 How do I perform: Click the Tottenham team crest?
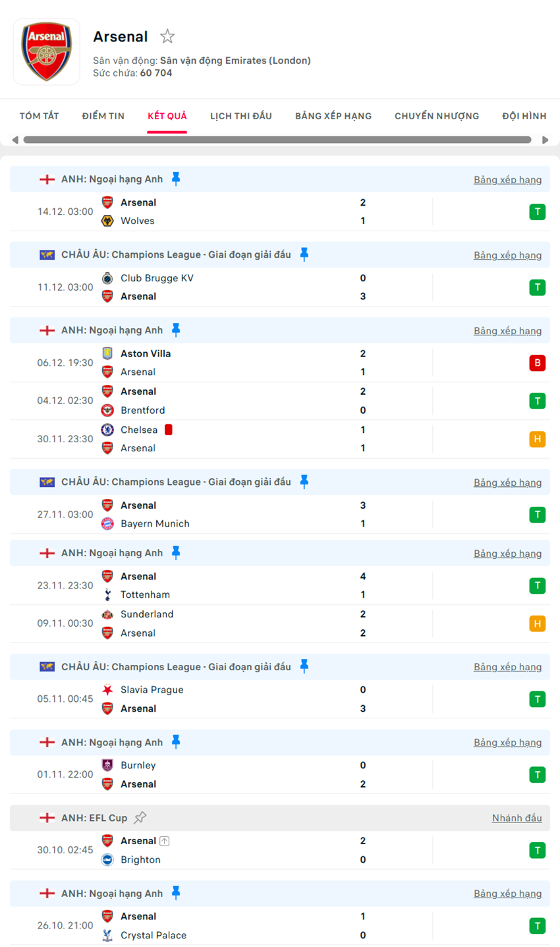coord(107,595)
